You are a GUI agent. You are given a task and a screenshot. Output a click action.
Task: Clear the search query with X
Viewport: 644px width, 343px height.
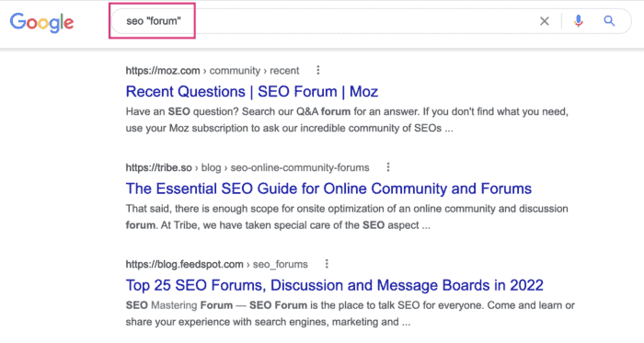point(545,21)
